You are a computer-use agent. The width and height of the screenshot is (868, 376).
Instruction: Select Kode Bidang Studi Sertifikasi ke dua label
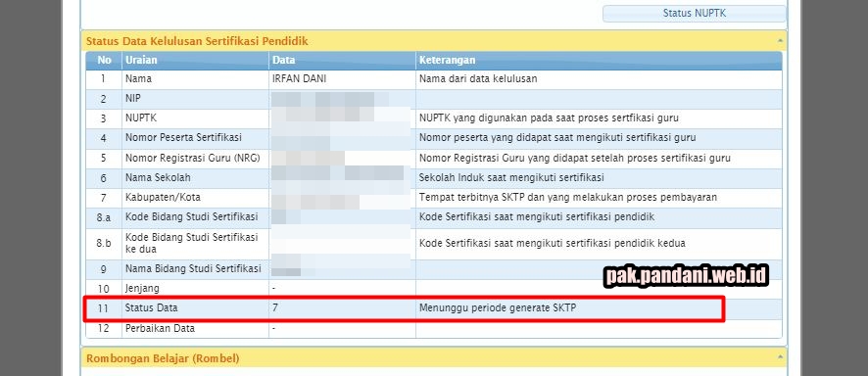pos(192,243)
